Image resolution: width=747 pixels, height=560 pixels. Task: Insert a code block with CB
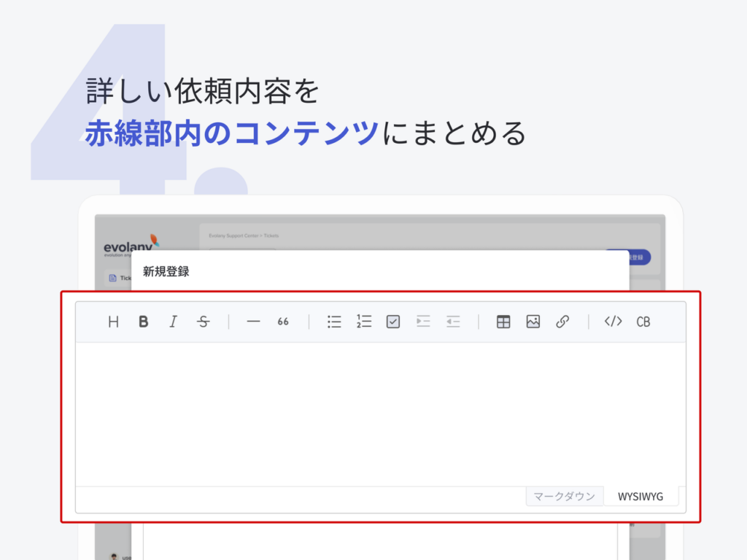(x=643, y=322)
